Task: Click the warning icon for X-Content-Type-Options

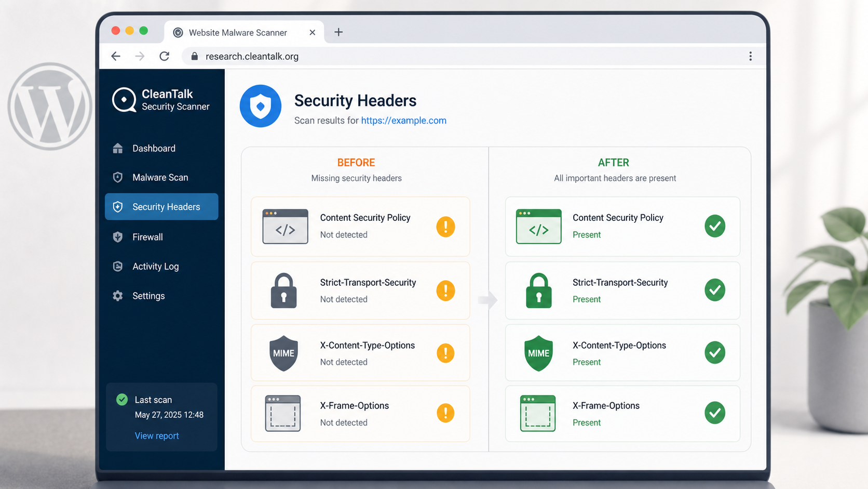Action: tap(445, 353)
